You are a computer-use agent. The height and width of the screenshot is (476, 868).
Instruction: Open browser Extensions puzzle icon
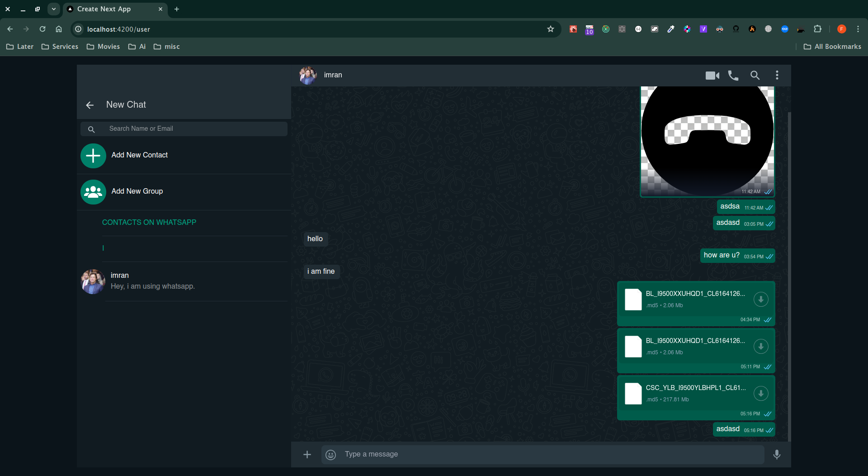click(817, 29)
